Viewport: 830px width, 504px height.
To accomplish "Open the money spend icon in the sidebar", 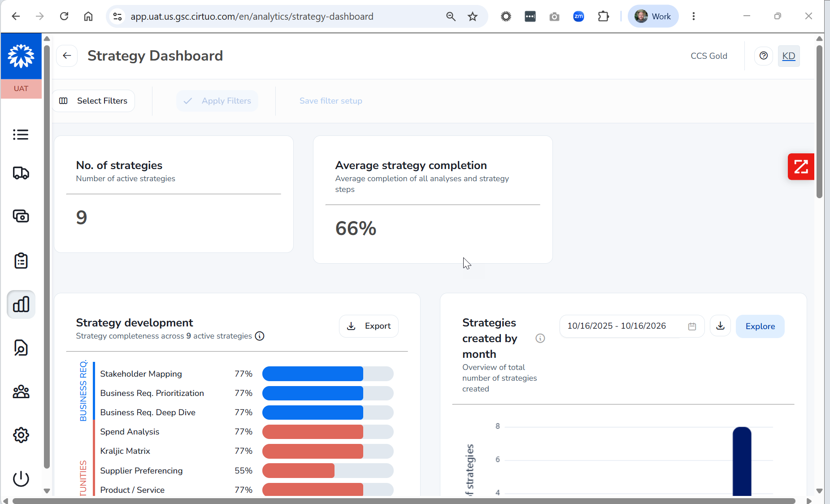I will click(x=21, y=216).
